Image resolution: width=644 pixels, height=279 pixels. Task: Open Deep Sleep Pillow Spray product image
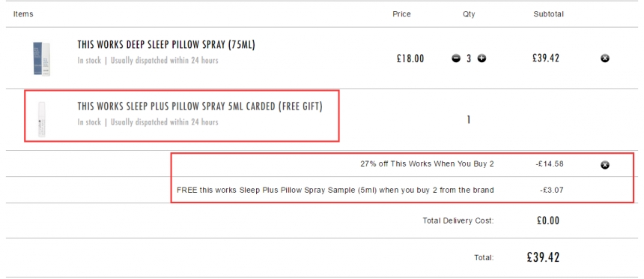tap(41, 58)
